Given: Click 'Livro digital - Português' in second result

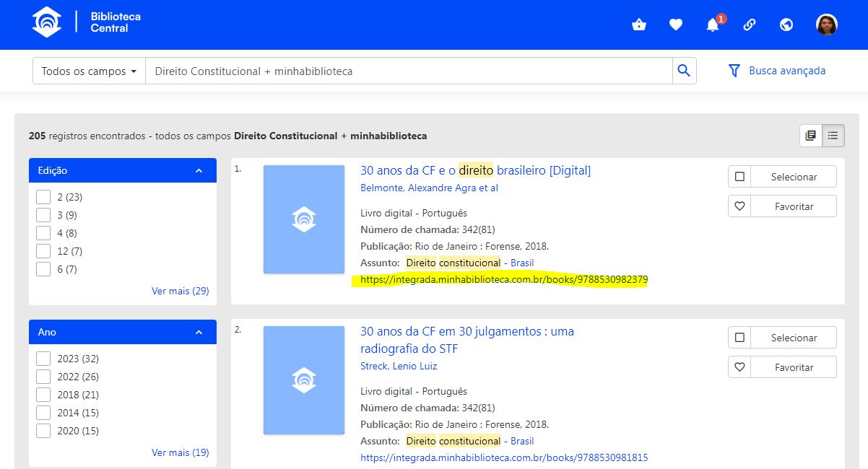Looking at the screenshot, I should (x=414, y=391).
